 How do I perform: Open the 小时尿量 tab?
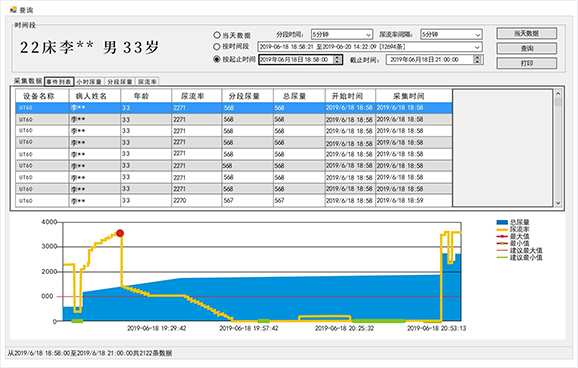click(x=89, y=82)
